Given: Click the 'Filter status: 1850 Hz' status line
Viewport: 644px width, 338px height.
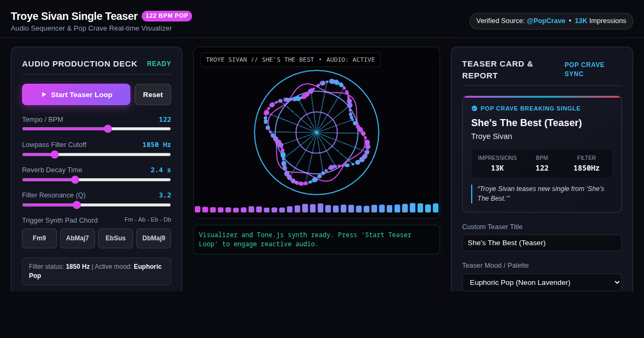Looking at the screenshot, I should [x=97, y=271].
